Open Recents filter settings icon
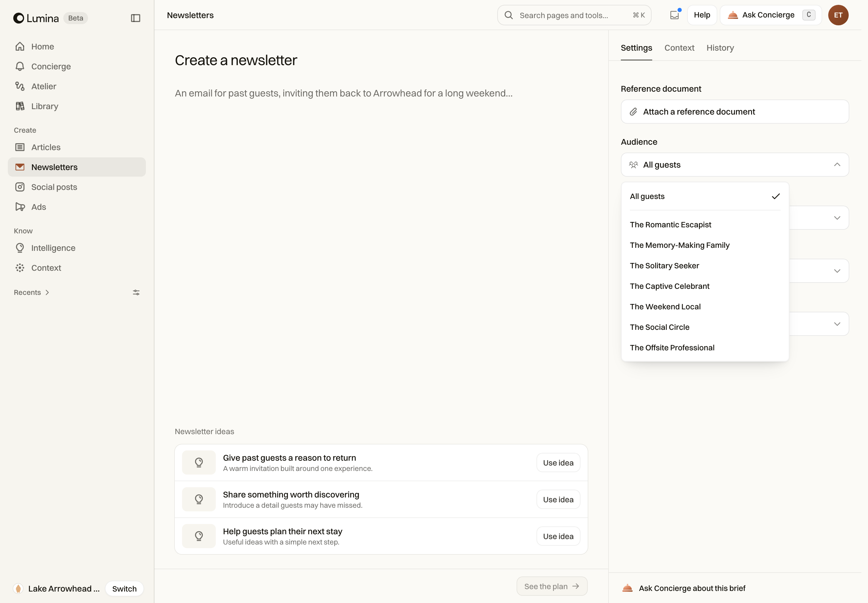 136,292
